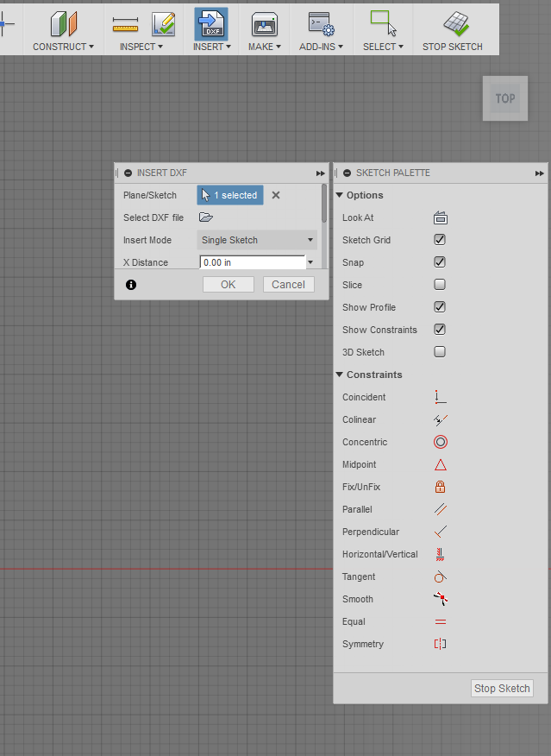Apply the Perpendicular constraint icon
The height and width of the screenshot is (756, 551).
coord(441,532)
